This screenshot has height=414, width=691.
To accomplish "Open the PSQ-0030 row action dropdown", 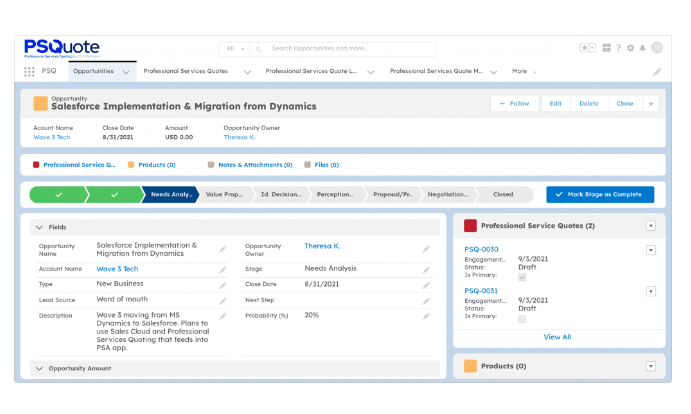I will point(651,250).
